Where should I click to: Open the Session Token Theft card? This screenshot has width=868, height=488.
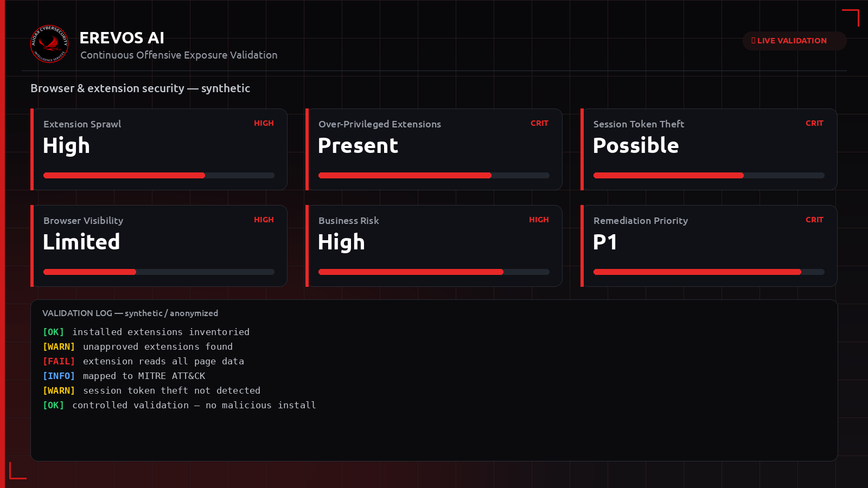point(709,149)
